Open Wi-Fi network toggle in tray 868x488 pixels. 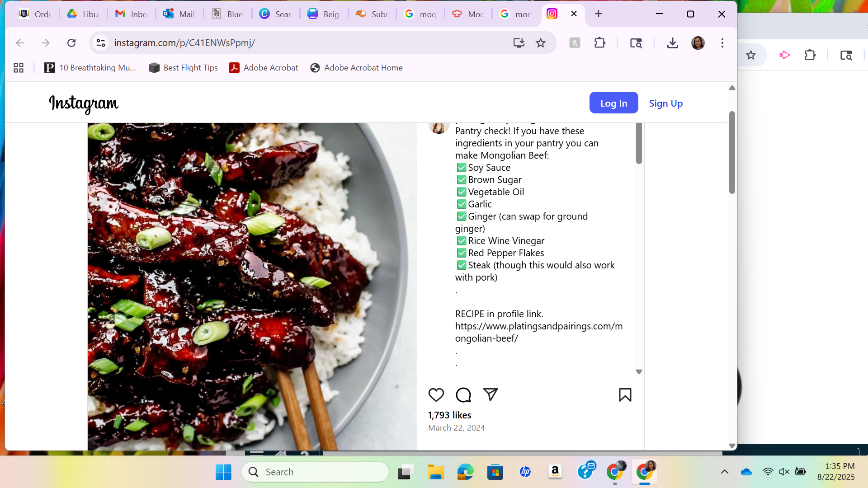pyautogui.click(x=768, y=472)
